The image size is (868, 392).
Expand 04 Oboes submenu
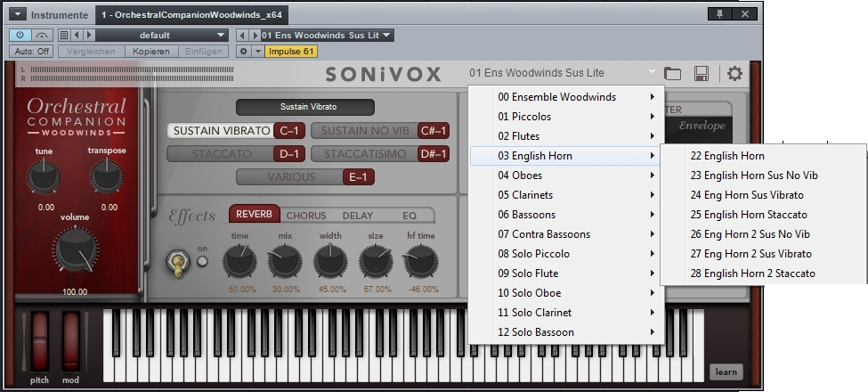pos(565,176)
